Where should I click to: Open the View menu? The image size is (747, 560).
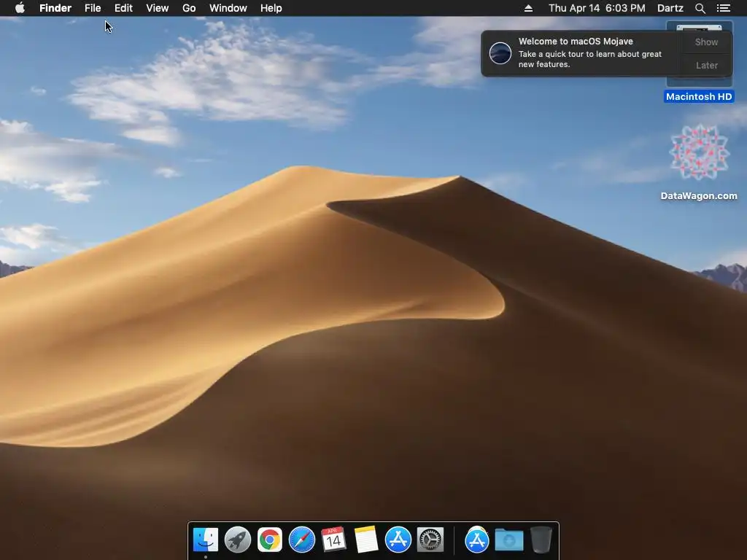point(158,8)
